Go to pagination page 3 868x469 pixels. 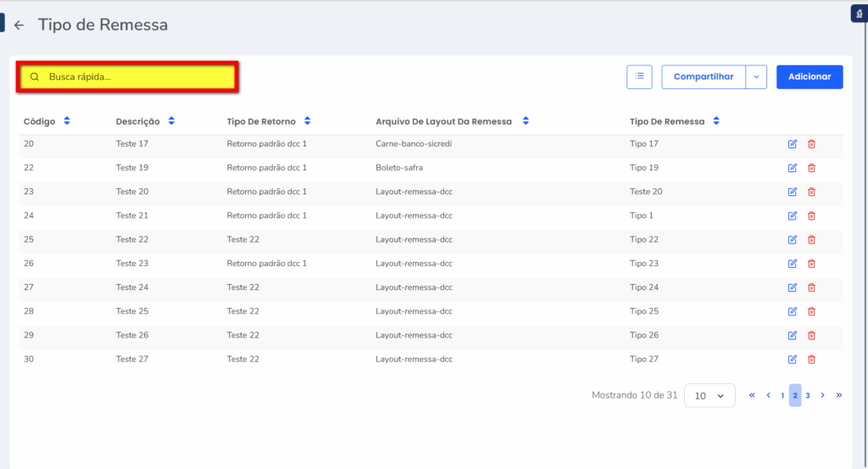click(808, 395)
